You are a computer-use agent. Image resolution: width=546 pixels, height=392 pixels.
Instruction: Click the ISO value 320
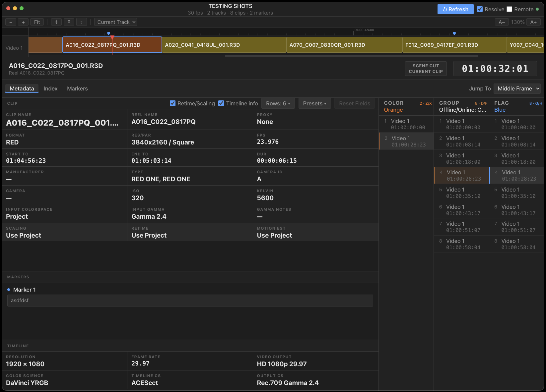point(137,198)
